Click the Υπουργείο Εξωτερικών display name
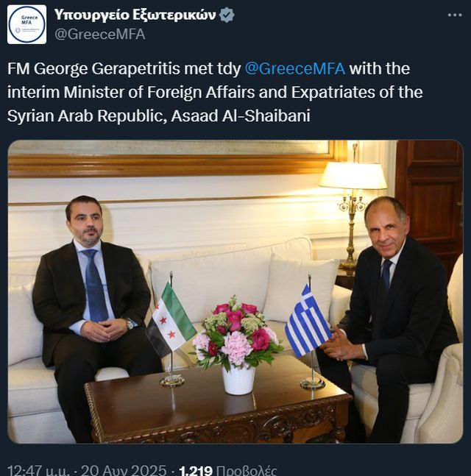Image resolution: width=471 pixels, height=476 pixels. 135,15
